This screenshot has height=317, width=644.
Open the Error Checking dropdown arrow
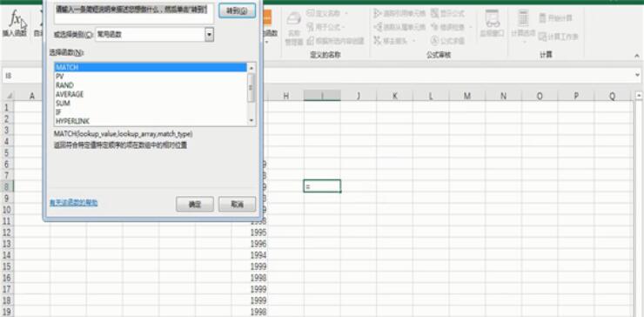coord(471,27)
